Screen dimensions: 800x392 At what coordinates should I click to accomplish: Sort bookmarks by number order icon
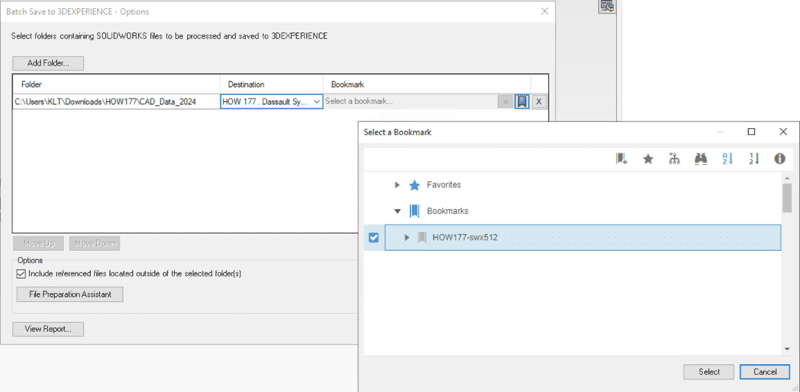[754, 159]
